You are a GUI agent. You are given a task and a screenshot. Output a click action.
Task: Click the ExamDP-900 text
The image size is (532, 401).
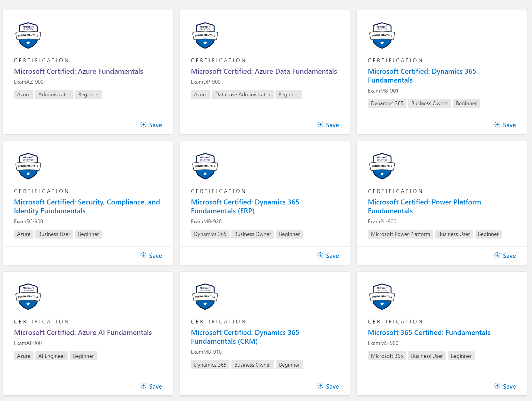[x=206, y=82]
